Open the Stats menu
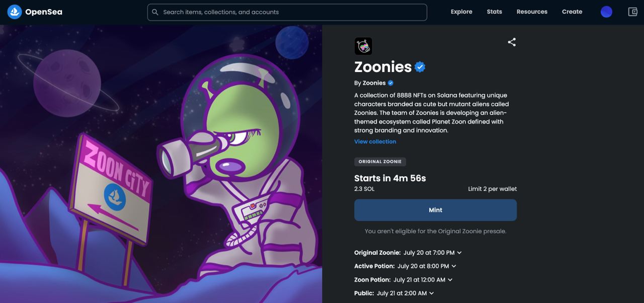Viewport: 644px width, 303px height. pos(494,12)
